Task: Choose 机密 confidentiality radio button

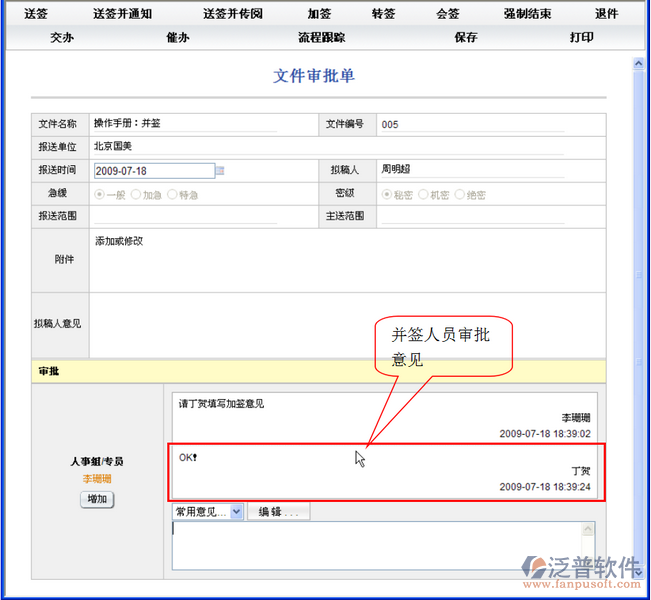Action: click(x=422, y=194)
